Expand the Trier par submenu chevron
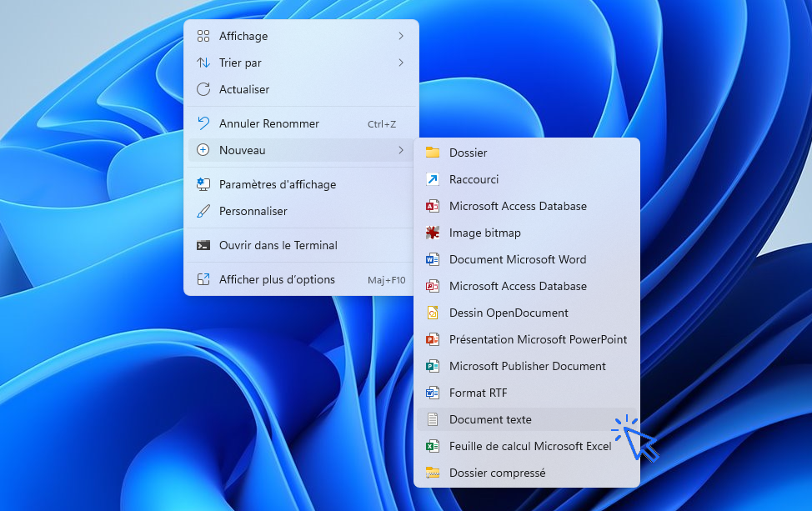 (401, 63)
